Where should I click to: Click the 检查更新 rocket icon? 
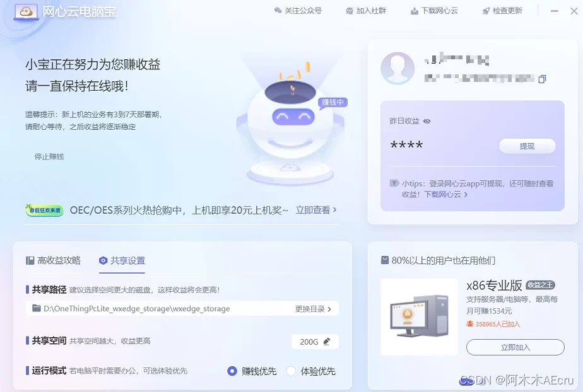(x=486, y=11)
